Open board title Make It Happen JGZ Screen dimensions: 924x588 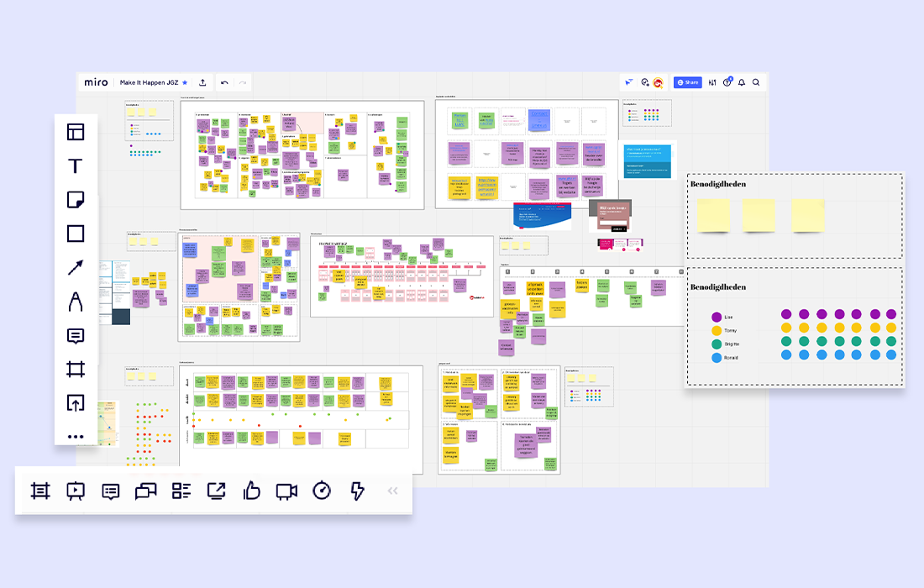(149, 82)
